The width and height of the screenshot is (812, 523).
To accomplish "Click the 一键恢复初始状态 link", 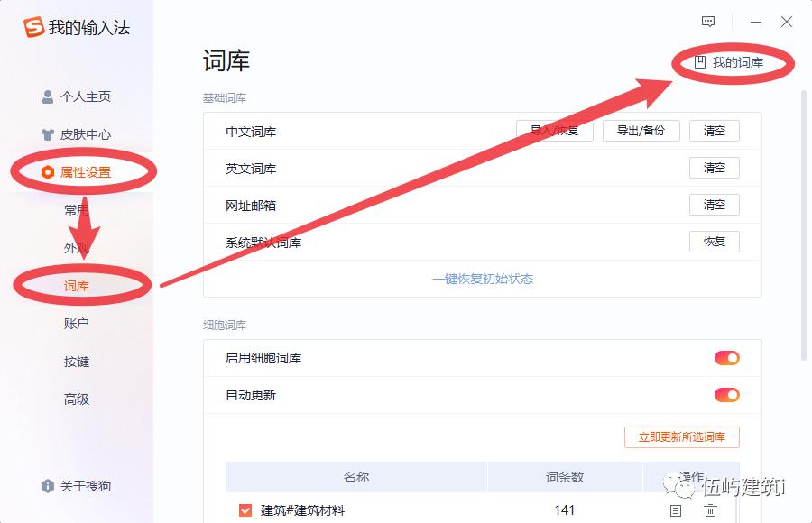I will tap(483, 280).
